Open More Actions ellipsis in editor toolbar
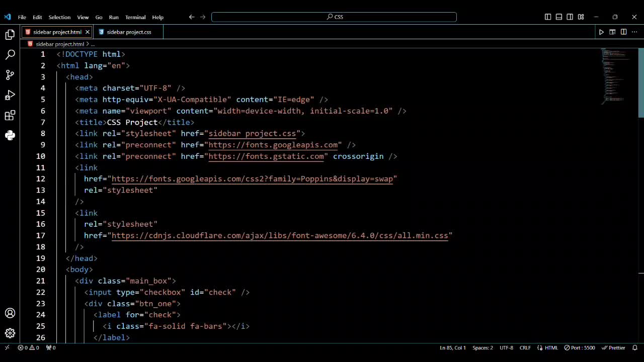Viewport: 644px width, 362px height. pyautogui.click(x=634, y=32)
